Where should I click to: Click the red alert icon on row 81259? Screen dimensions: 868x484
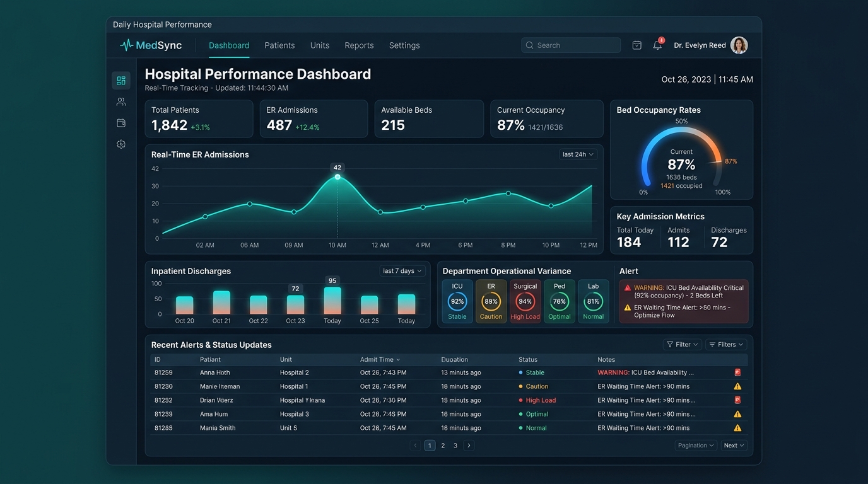pyautogui.click(x=737, y=372)
